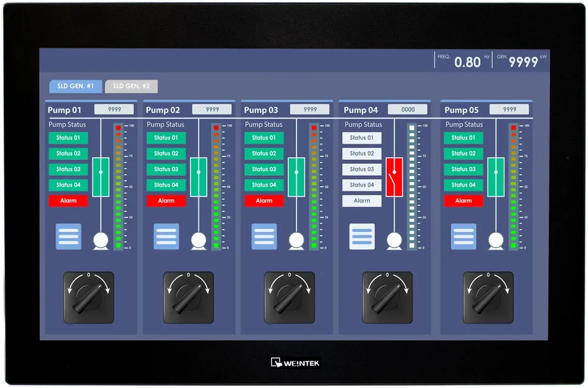Screen dimensions: 588x388
Task: Select the Pump 03 round pump symbol
Action: pyautogui.click(x=297, y=240)
